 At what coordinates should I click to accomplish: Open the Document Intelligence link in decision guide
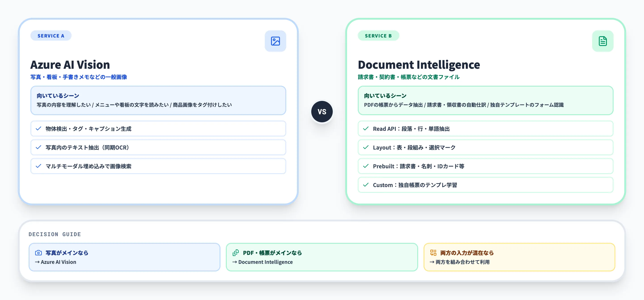265,262
